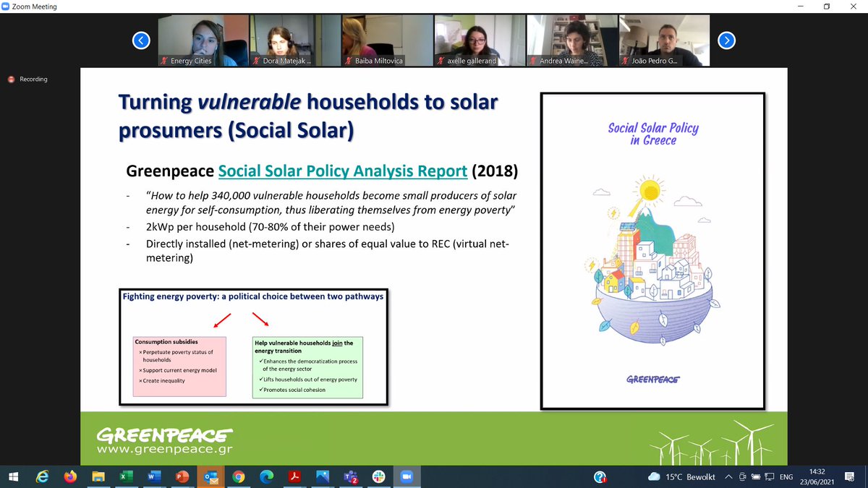Click 'Consumption subsidies' heading in red box
Viewport: 868px width, 488px height.
pyautogui.click(x=166, y=342)
